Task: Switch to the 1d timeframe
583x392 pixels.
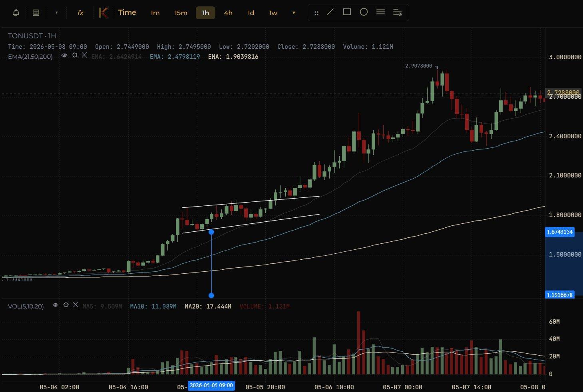Action: click(x=251, y=13)
